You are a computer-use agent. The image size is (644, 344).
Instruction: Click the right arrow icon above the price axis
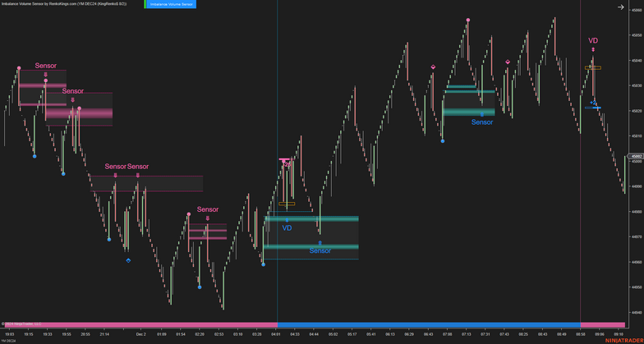coord(620,7)
